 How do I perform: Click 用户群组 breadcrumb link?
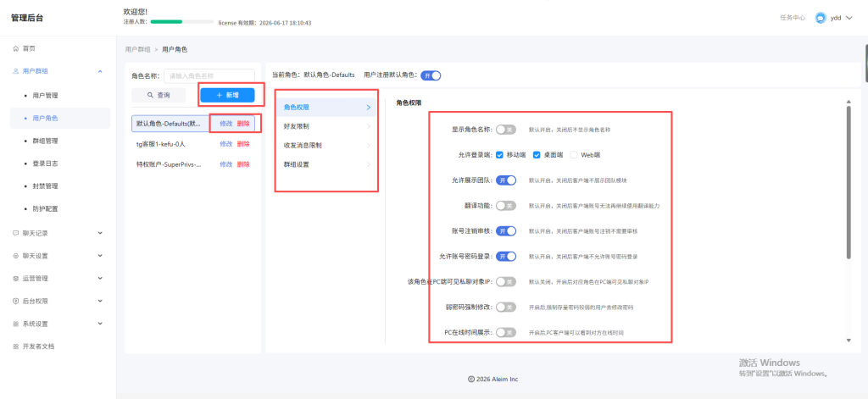pyautogui.click(x=137, y=49)
